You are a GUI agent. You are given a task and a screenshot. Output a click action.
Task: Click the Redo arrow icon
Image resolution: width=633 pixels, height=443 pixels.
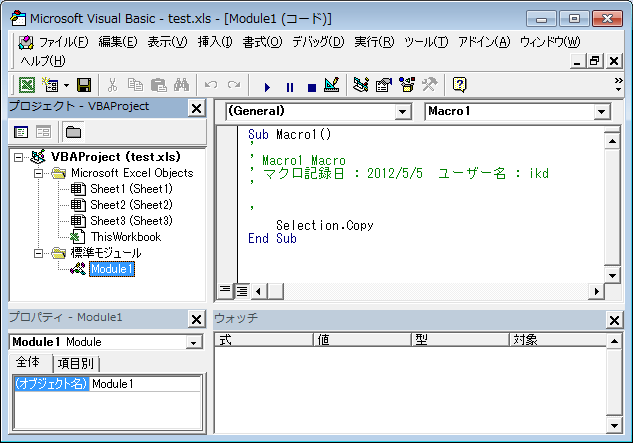(x=234, y=85)
